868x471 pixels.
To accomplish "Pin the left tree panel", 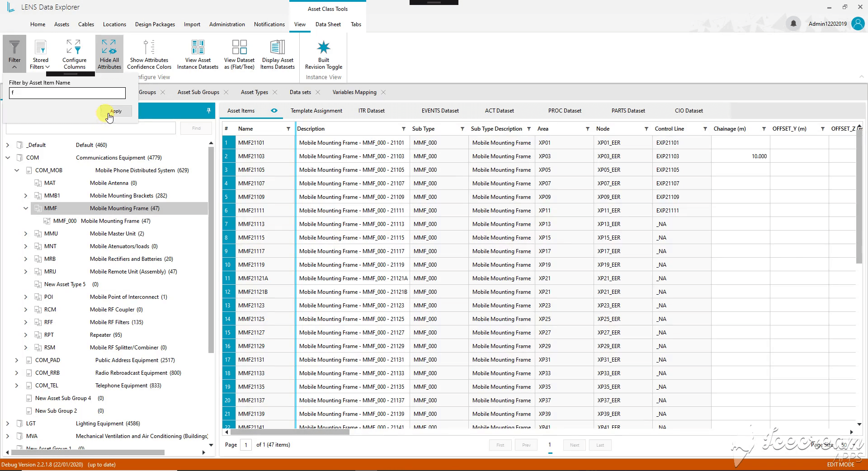I will 208,111.
